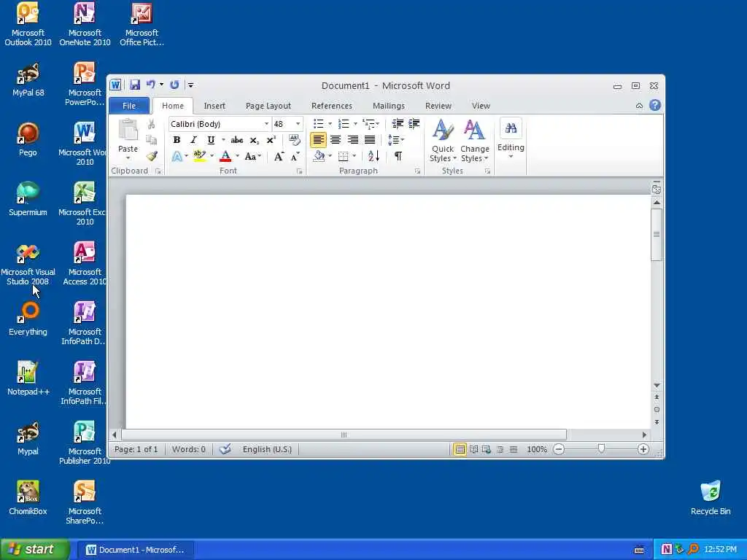
Task: Click the vertical scrollbar thumb
Action: (657, 234)
